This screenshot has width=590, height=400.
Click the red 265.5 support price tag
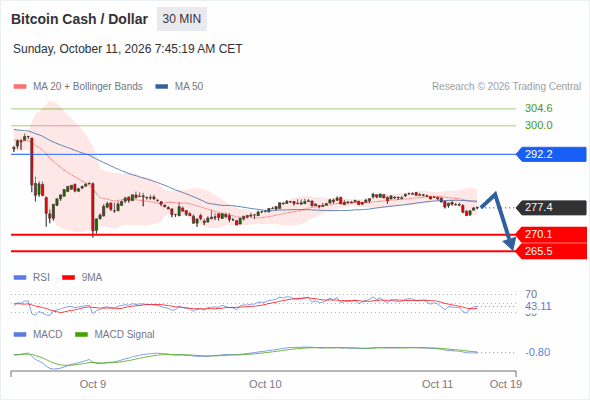pos(551,251)
